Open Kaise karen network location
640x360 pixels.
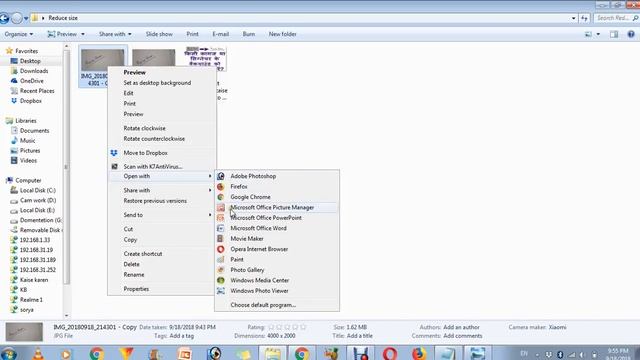(x=34, y=280)
